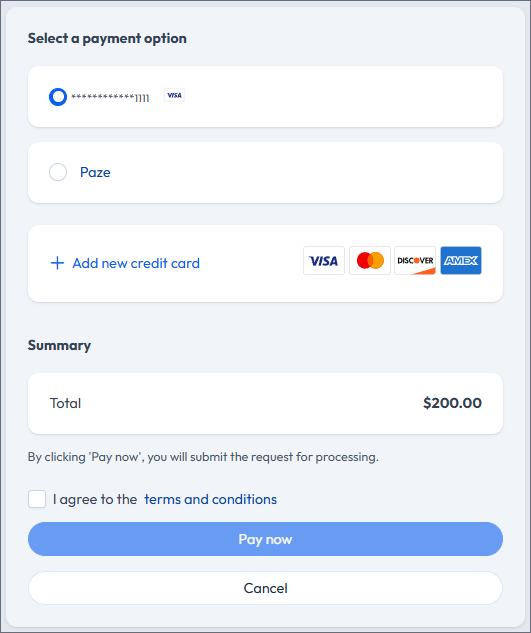Image resolution: width=531 pixels, height=633 pixels.
Task: Click the plus icon for adding a card
Action: 57,263
